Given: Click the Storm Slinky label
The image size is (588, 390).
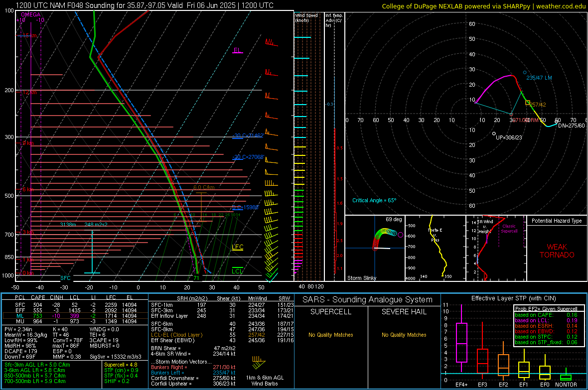Looking at the screenshot, I should (x=361, y=278).
